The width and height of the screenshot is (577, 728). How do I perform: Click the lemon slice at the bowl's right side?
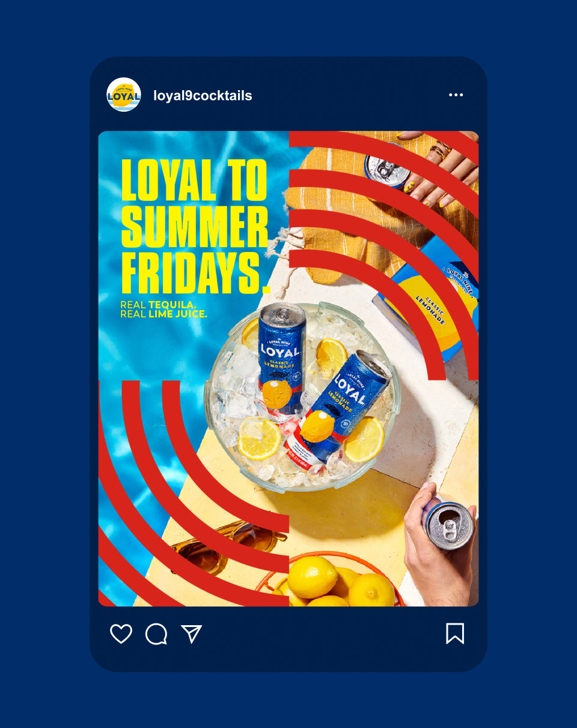(x=364, y=439)
